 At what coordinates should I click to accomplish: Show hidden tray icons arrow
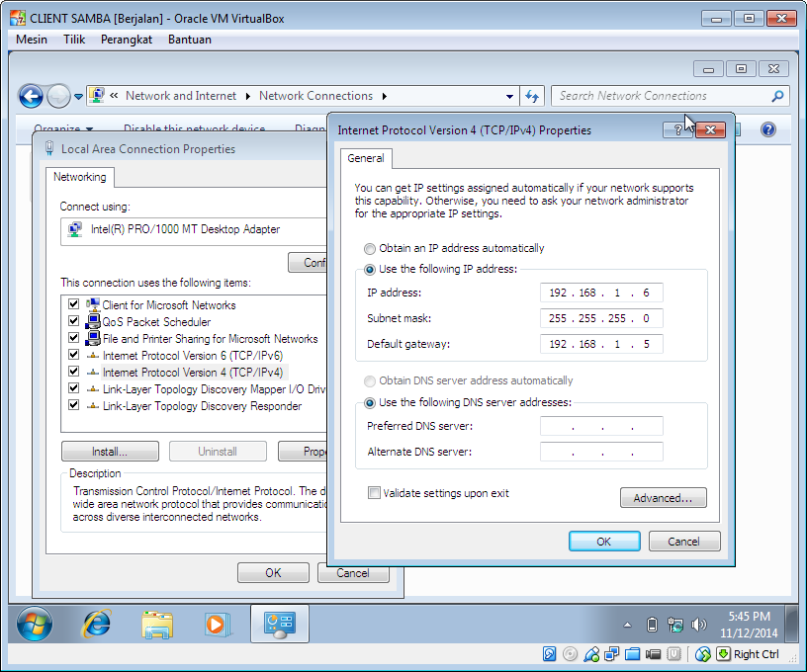[x=627, y=626]
